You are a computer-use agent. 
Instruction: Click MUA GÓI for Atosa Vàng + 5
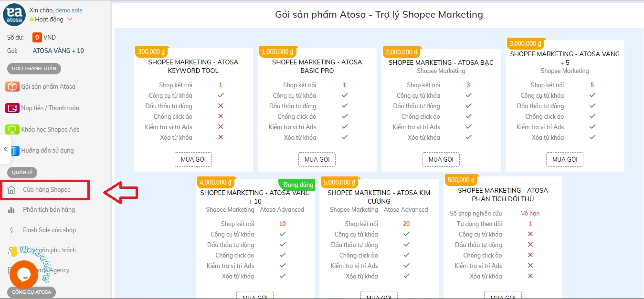[565, 159]
